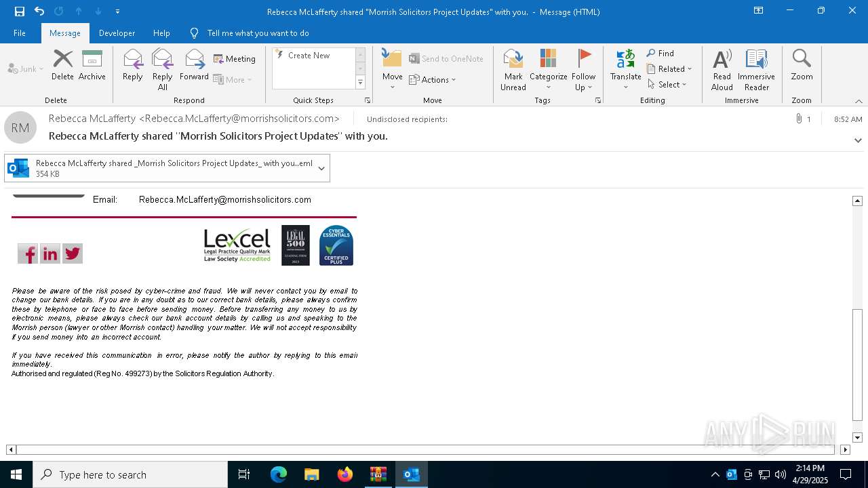
Task: Open Firefox from taskbar
Action: point(345,474)
